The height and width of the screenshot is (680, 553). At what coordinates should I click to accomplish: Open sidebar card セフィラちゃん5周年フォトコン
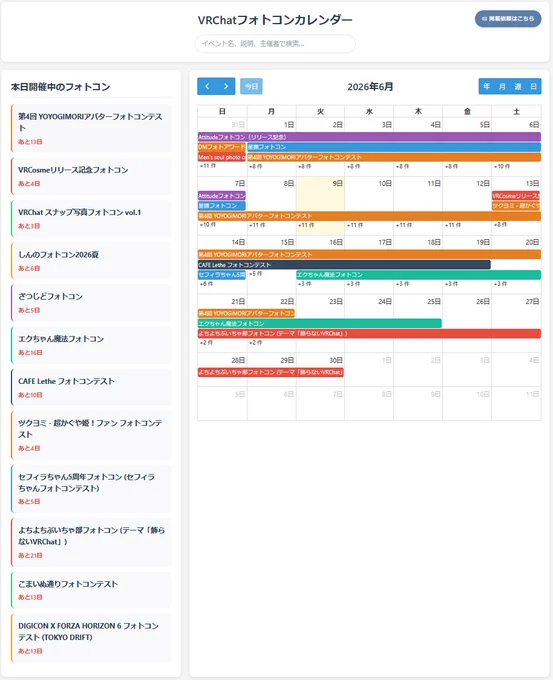tap(91, 488)
